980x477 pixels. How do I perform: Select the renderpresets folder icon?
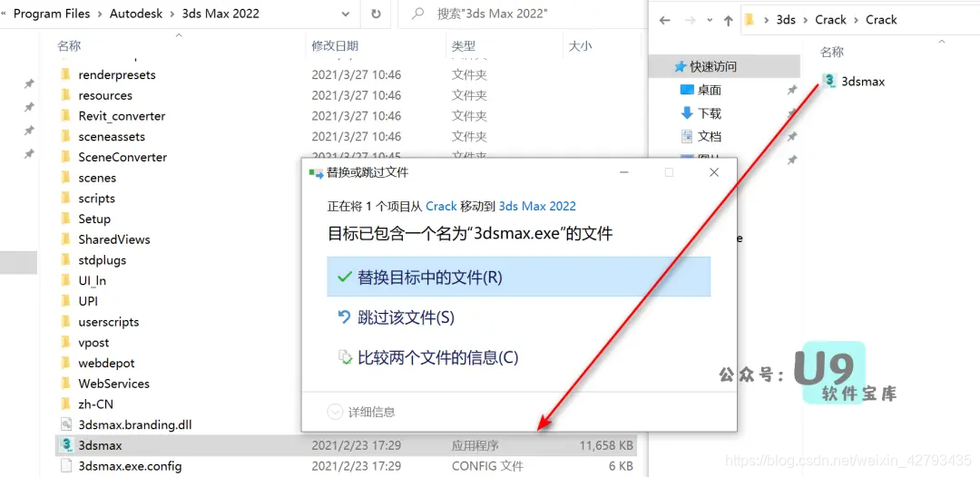(x=65, y=74)
